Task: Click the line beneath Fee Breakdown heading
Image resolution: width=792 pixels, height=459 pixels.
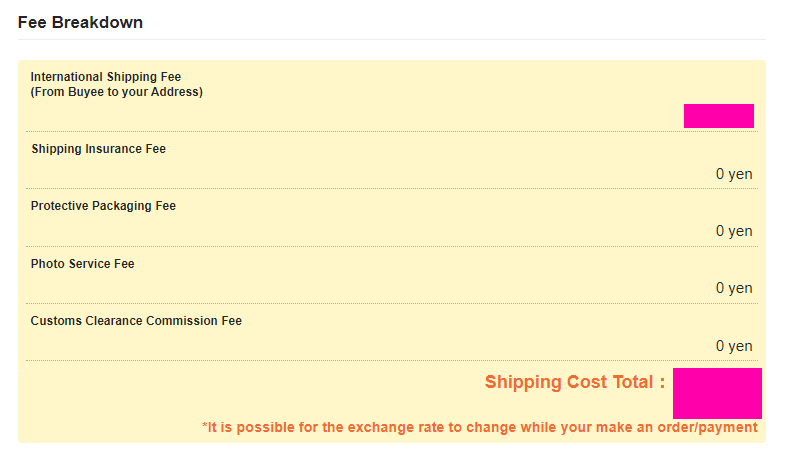Action: pos(392,39)
